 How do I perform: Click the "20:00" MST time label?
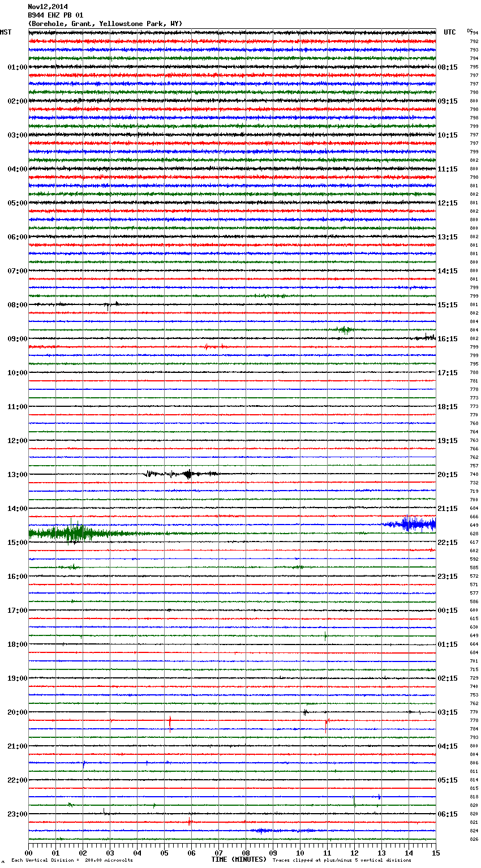point(18,712)
